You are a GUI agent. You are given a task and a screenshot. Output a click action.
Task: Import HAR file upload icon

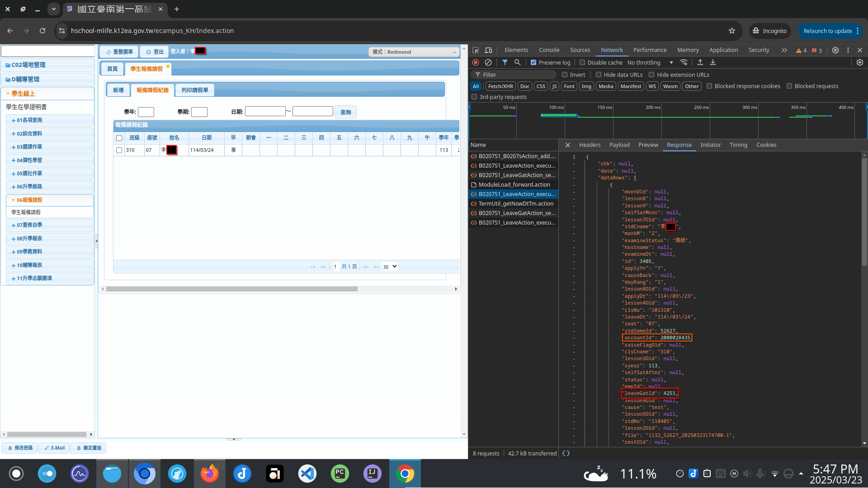tap(700, 62)
